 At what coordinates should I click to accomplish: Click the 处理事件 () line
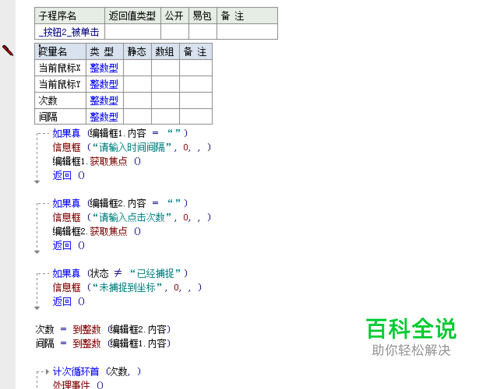tap(78, 385)
